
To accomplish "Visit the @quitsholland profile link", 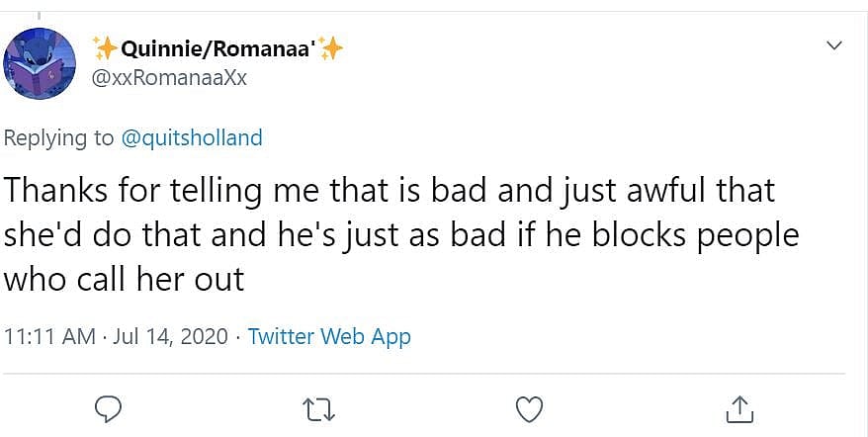I will point(192,137).
